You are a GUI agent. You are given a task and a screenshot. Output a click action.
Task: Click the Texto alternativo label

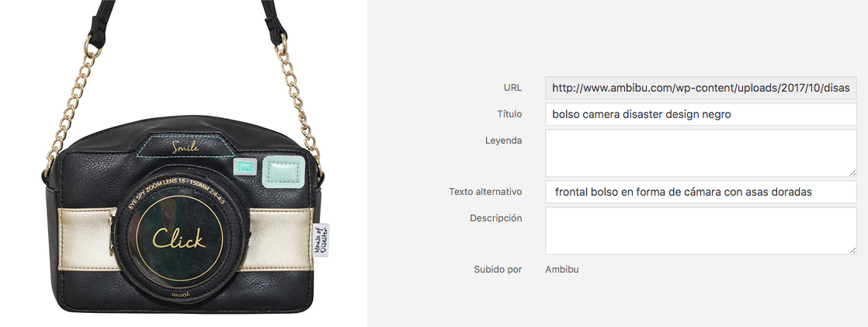coord(485,191)
